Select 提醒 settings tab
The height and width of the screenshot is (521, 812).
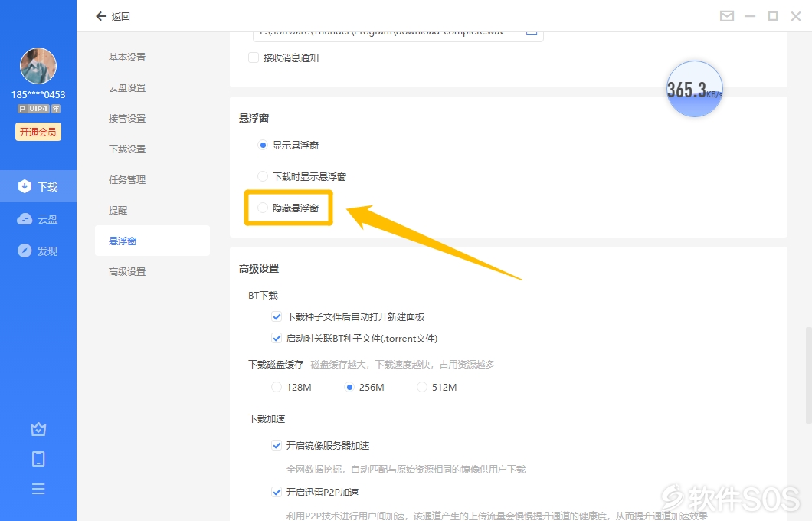click(152, 210)
